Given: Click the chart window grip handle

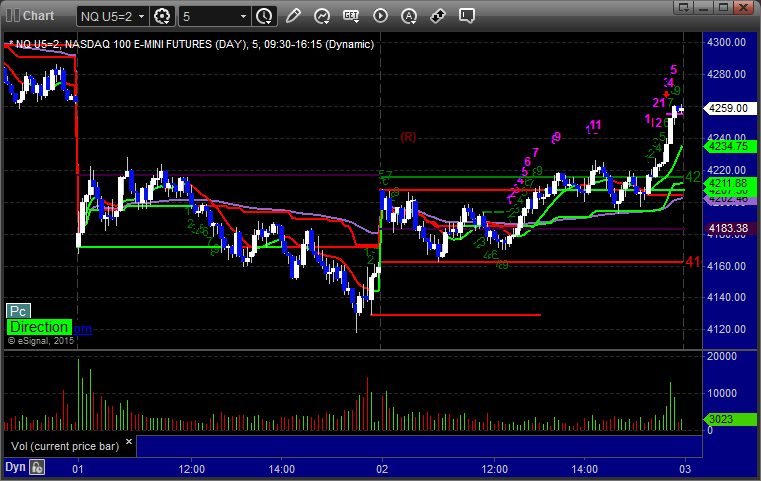Looking at the screenshot, I should [13, 16].
